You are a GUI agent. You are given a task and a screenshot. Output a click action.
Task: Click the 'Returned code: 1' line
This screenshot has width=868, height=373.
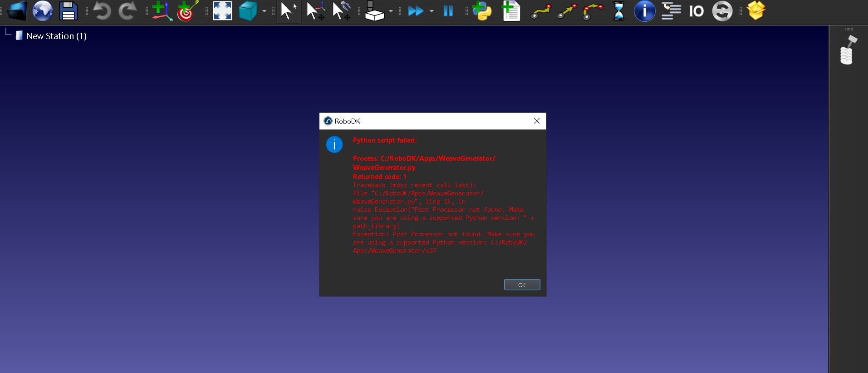point(380,177)
